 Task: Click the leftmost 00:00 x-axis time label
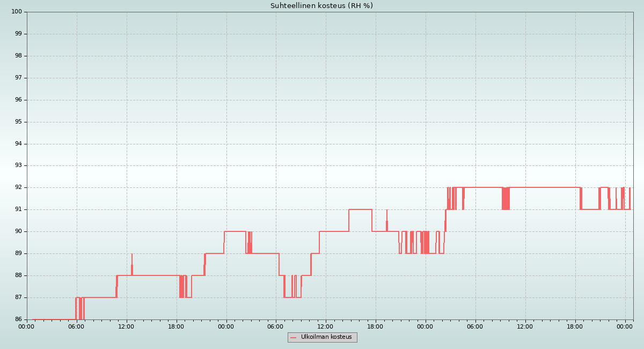pyautogui.click(x=27, y=326)
